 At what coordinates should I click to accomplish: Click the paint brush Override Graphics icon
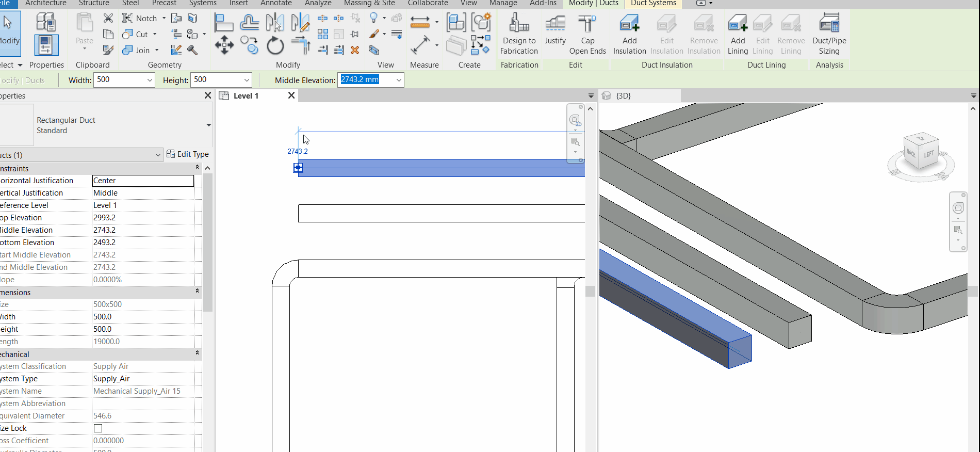(374, 34)
